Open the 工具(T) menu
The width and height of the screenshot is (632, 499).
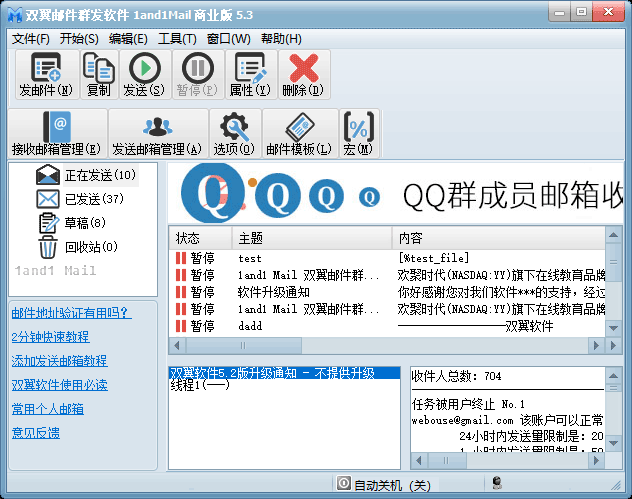coord(177,39)
